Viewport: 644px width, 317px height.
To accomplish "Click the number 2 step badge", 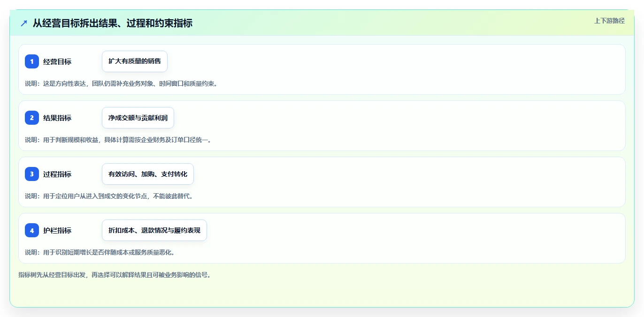I will [x=32, y=118].
